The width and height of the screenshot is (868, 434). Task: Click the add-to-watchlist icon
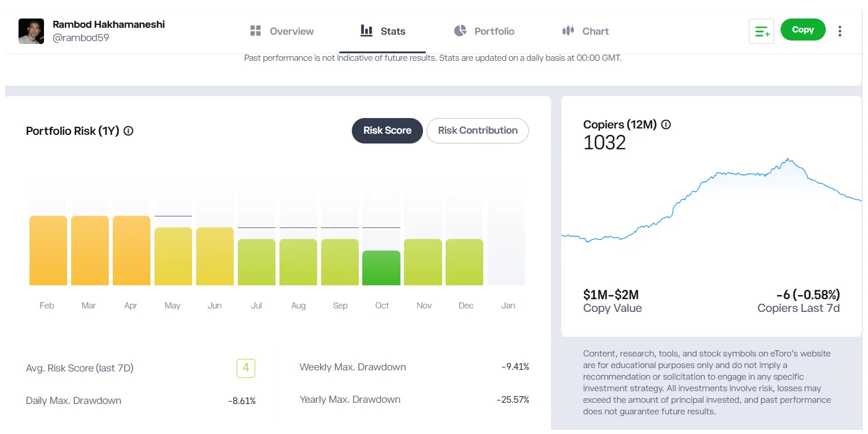(761, 31)
